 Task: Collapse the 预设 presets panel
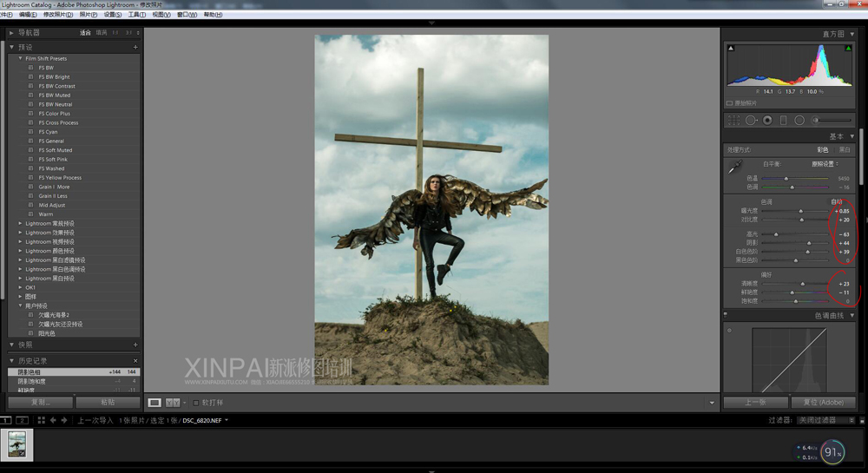11,48
